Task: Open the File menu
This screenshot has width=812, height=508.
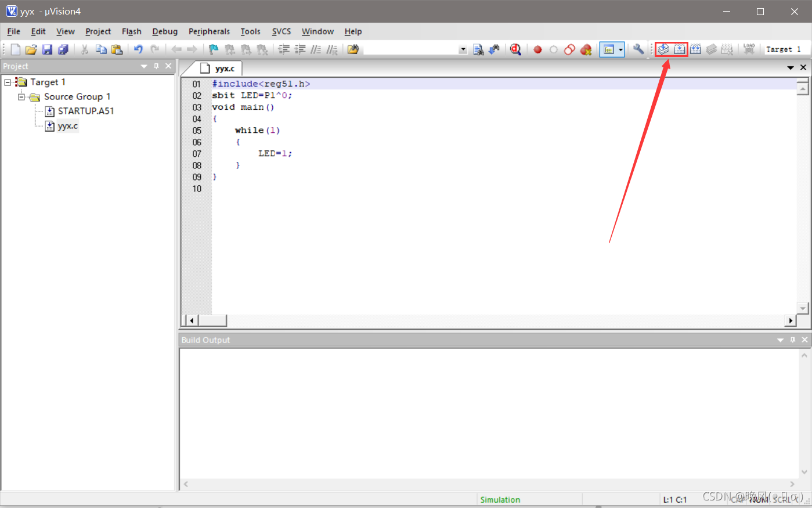Action: [13, 31]
